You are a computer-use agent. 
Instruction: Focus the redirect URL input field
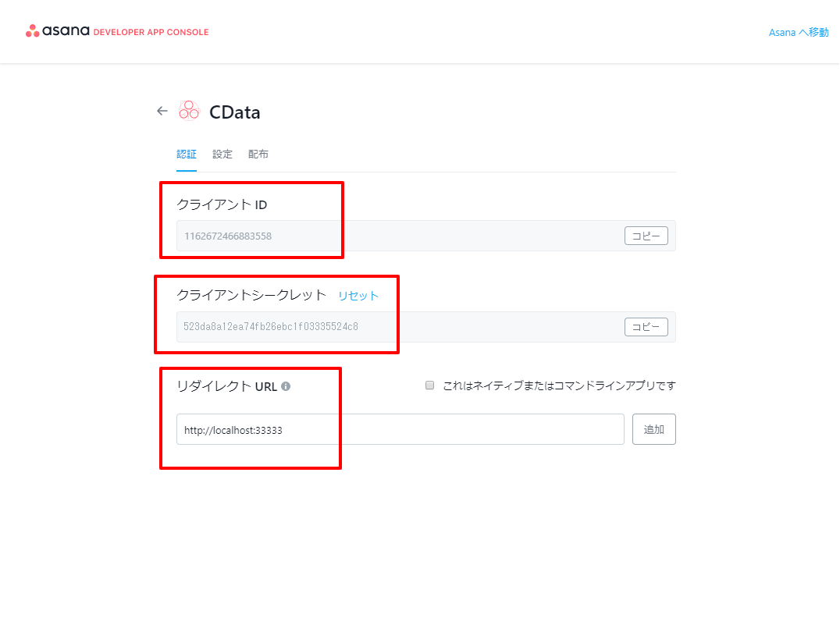click(400, 429)
